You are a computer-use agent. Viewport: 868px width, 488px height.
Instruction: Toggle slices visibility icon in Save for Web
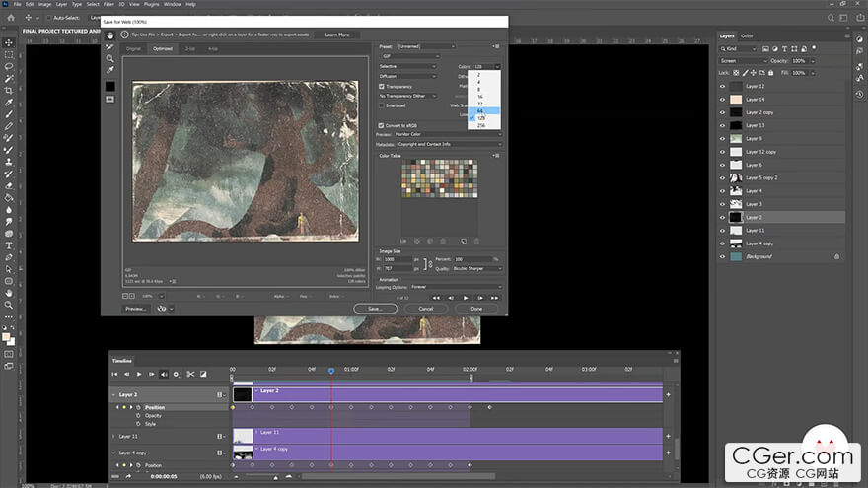(110, 99)
